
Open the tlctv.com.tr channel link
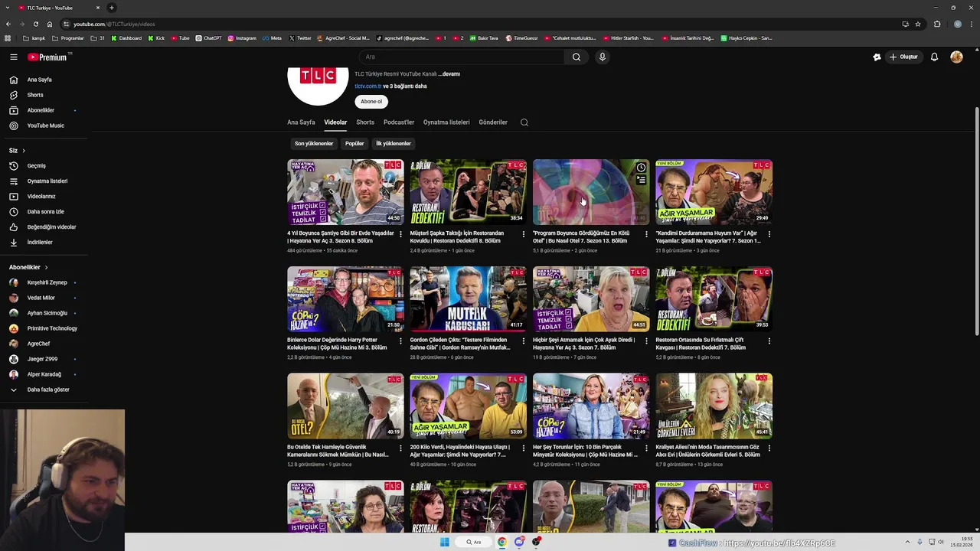[x=367, y=86]
